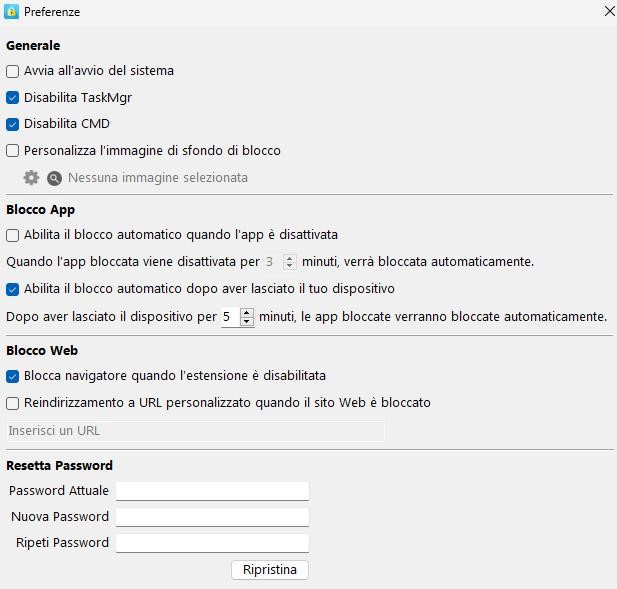Select the 'Ripeti Password' input box
The height and width of the screenshot is (589, 617).
212,543
